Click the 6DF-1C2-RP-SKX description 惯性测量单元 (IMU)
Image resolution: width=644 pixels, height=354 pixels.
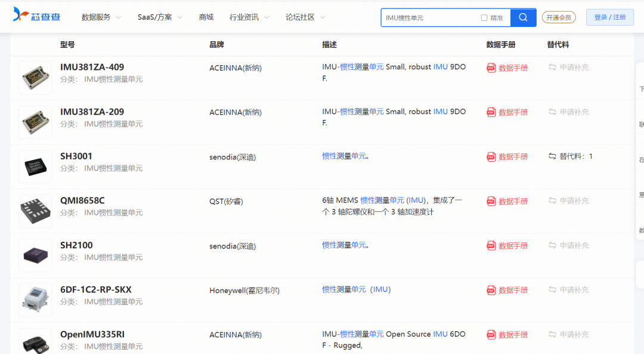[x=356, y=290]
